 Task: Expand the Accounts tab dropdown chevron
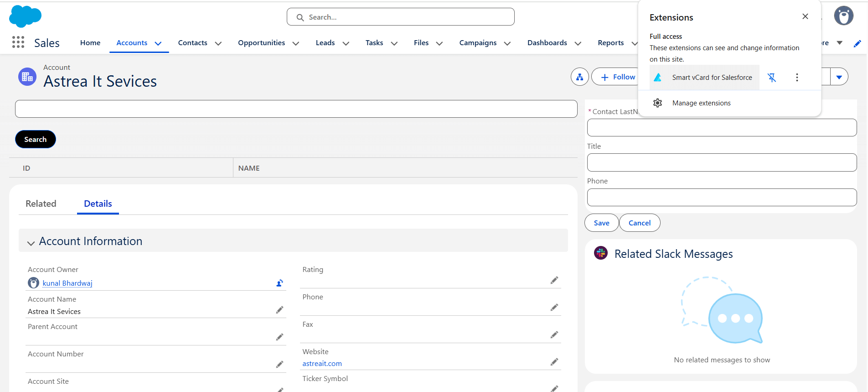(x=158, y=43)
